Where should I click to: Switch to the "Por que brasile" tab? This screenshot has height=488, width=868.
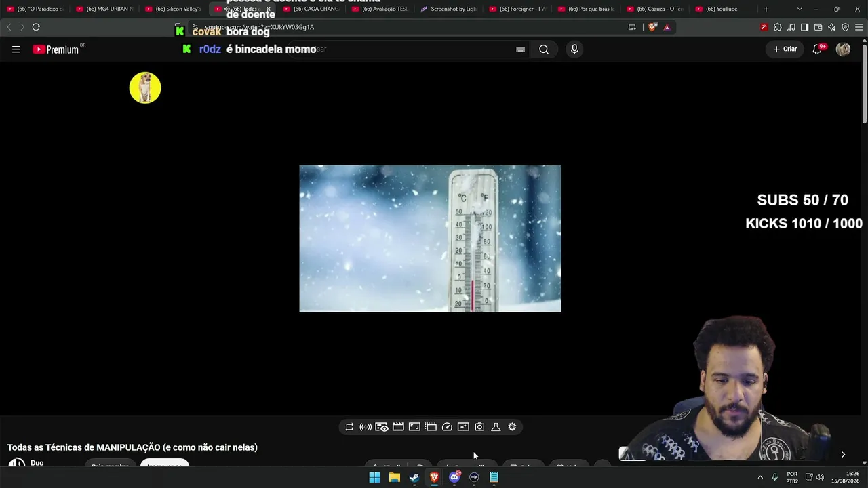coord(587,9)
